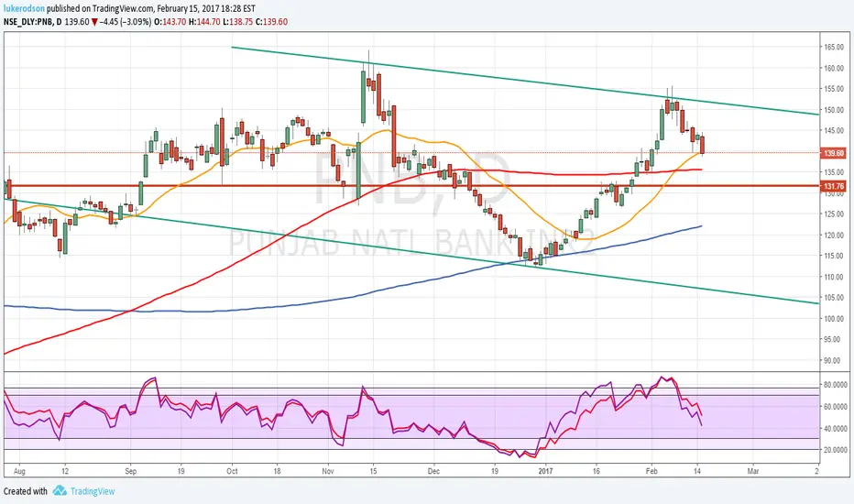Click the 20.0000 oscillator axis label
The height and width of the screenshot is (504, 854).
click(x=835, y=450)
